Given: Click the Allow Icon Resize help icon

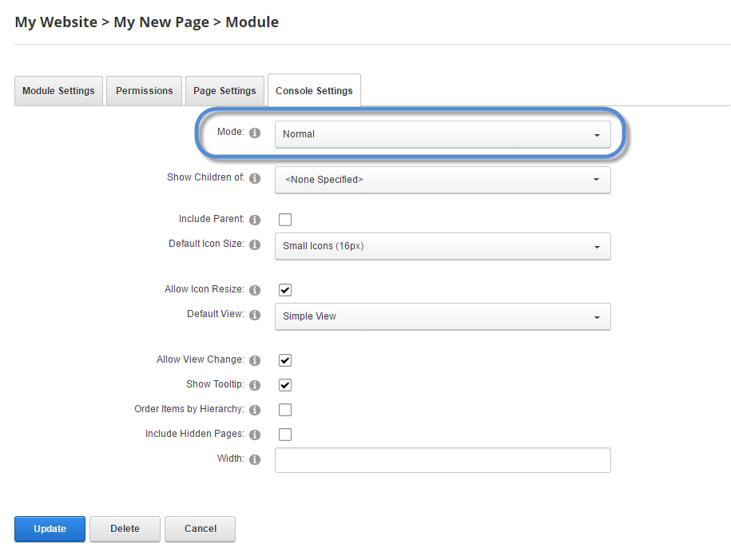Looking at the screenshot, I should tap(255, 290).
